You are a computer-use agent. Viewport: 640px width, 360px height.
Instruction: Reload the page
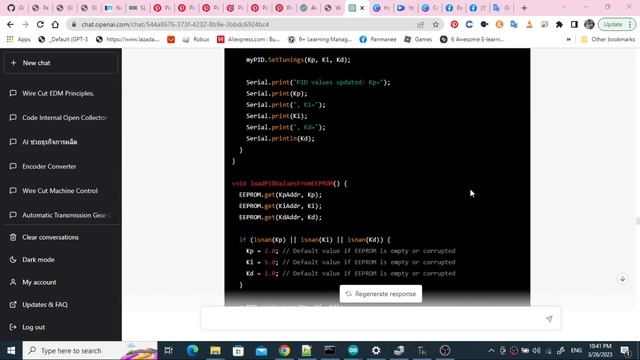coord(40,24)
